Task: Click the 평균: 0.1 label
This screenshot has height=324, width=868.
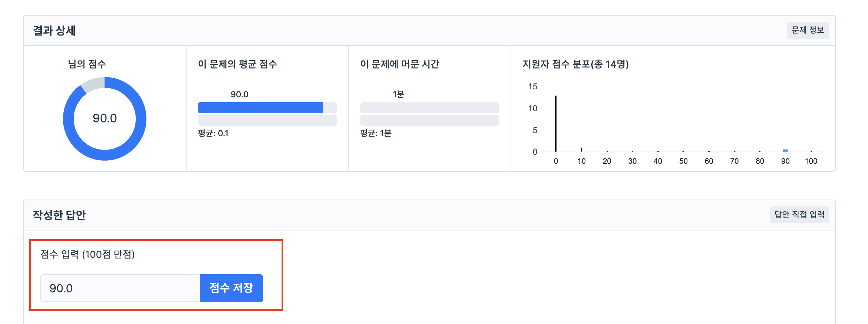Action: pyautogui.click(x=213, y=133)
